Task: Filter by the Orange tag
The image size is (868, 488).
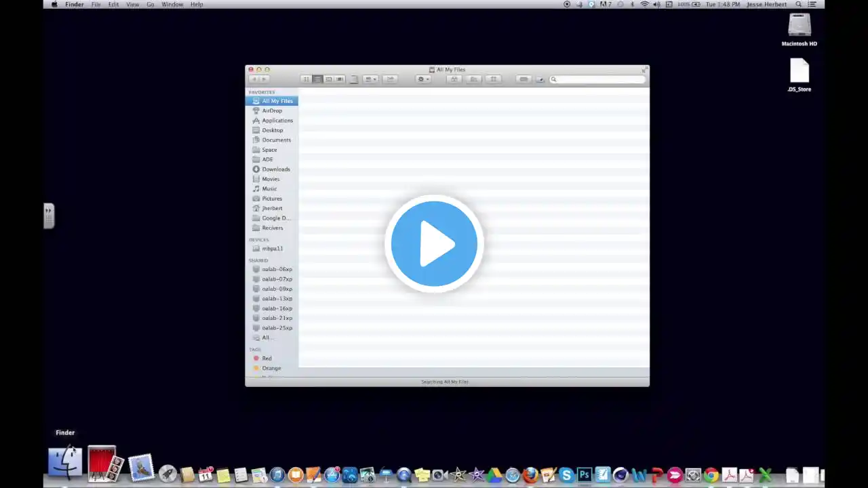Action: [x=272, y=368]
